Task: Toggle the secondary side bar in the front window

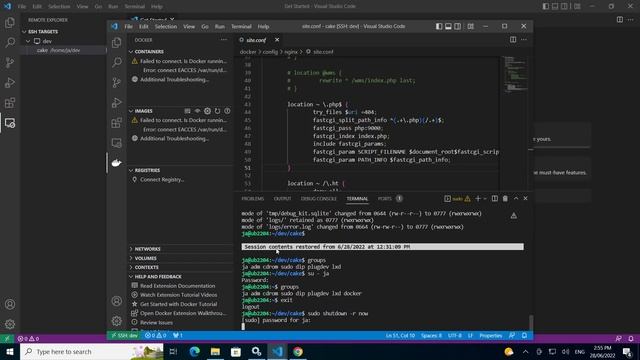Action: tap(458, 26)
